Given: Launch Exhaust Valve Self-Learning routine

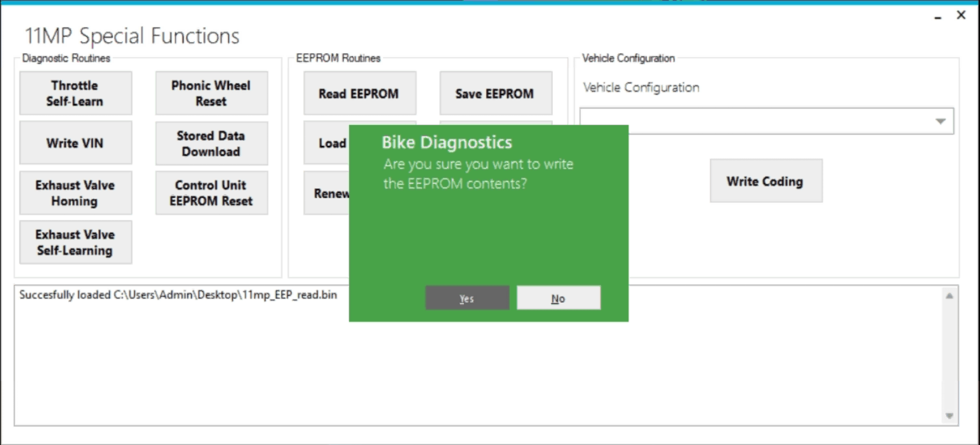Looking at the screenshot, I should [76, 242].
